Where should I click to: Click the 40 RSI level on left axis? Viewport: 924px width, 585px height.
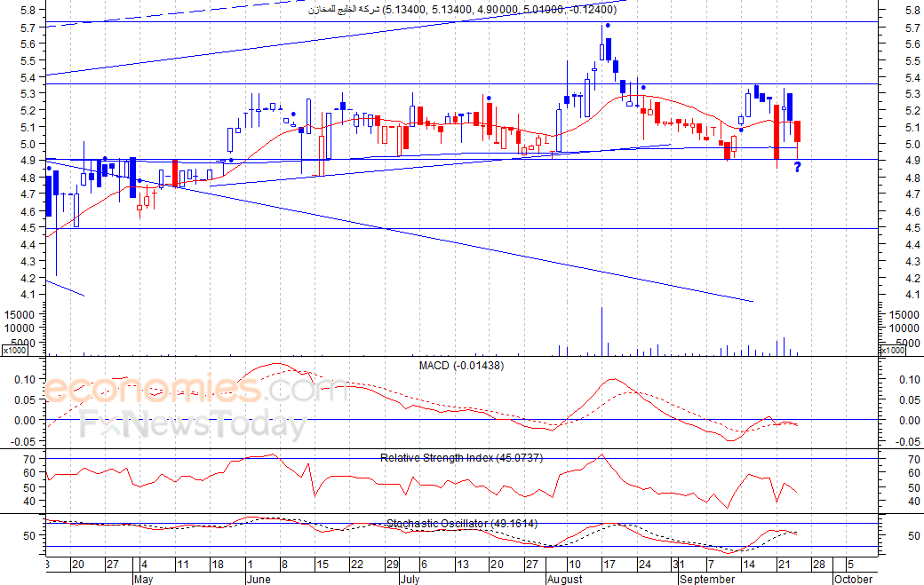tap(29, 501)
